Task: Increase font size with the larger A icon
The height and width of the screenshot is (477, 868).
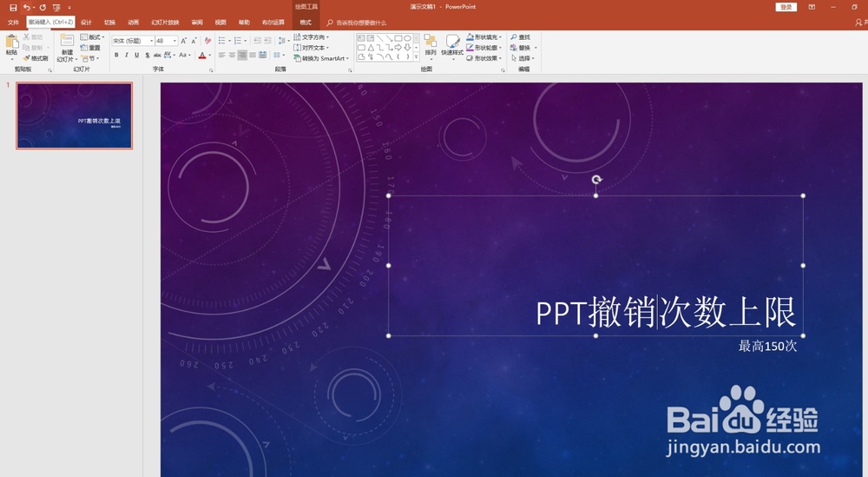Action: coord(184,41)
